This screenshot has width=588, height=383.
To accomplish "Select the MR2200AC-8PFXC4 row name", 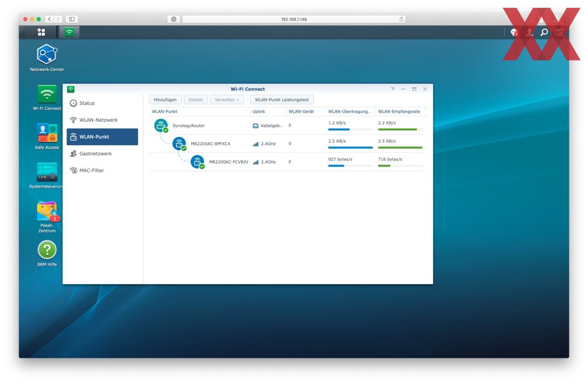I will point(211,144).
